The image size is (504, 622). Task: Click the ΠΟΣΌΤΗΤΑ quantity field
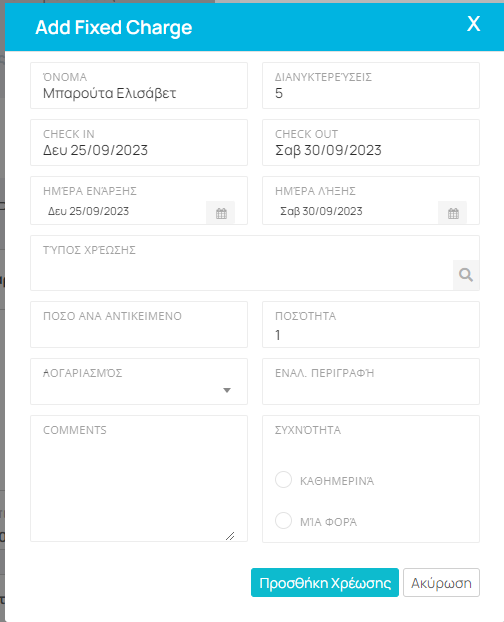coord(371,324)
